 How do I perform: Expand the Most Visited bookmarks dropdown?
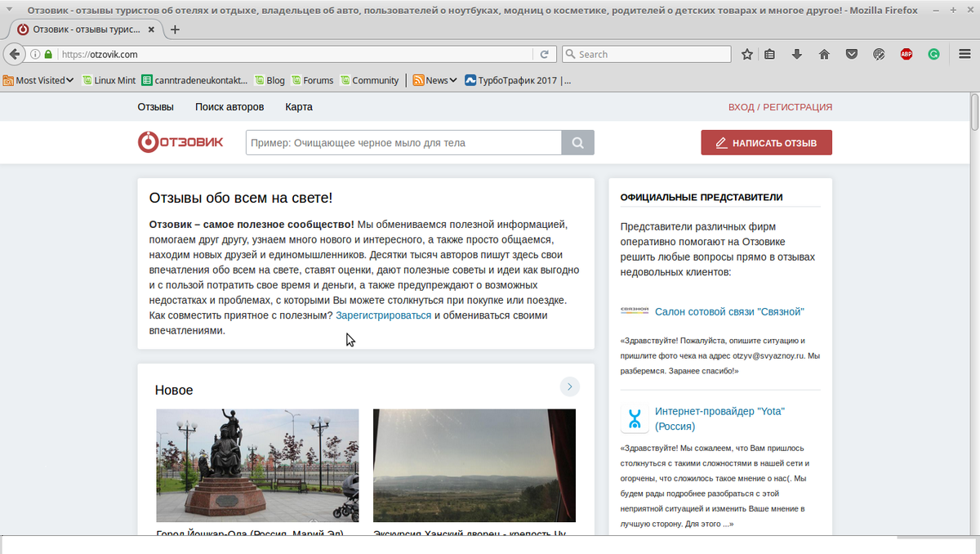click(38, 80)
